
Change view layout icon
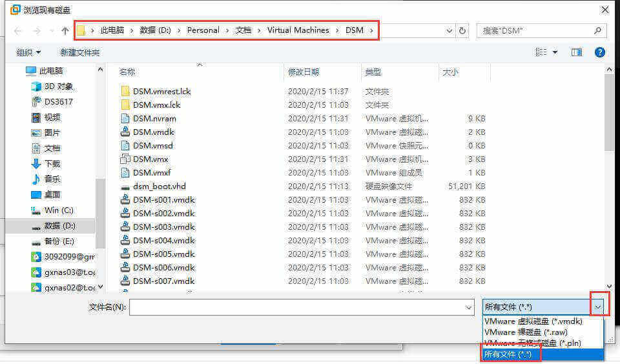click(x=541, y=52)
